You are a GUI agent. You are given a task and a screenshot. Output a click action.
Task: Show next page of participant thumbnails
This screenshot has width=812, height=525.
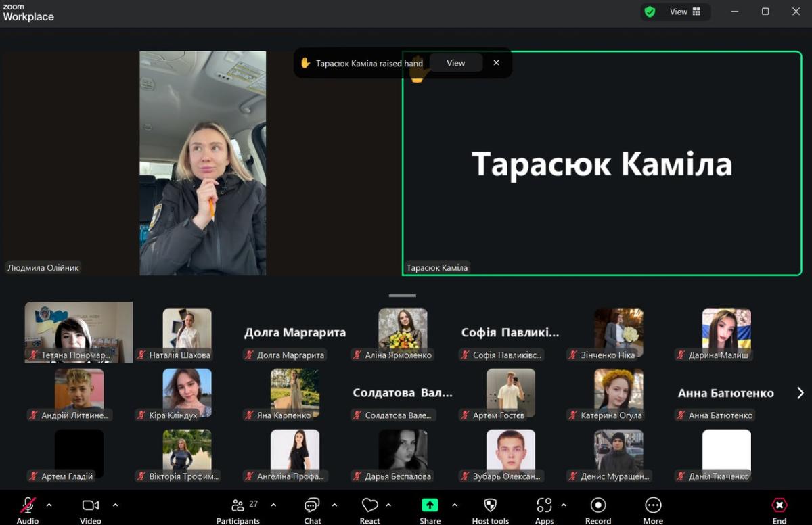click(x=800, y=393)
